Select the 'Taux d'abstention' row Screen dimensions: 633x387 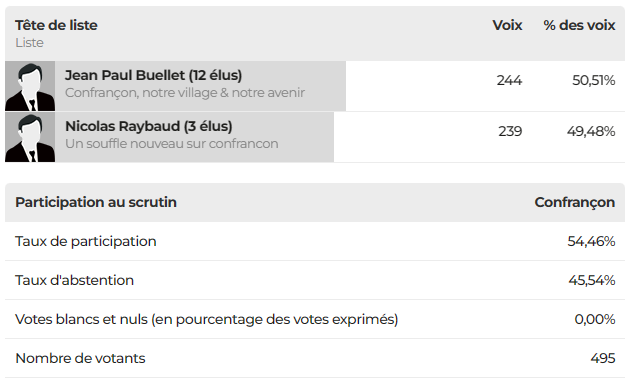click(x=315, y=280)
